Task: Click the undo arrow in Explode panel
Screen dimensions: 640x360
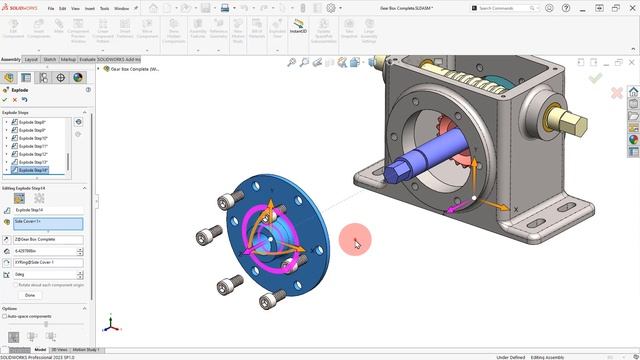Action: [24, 100]
